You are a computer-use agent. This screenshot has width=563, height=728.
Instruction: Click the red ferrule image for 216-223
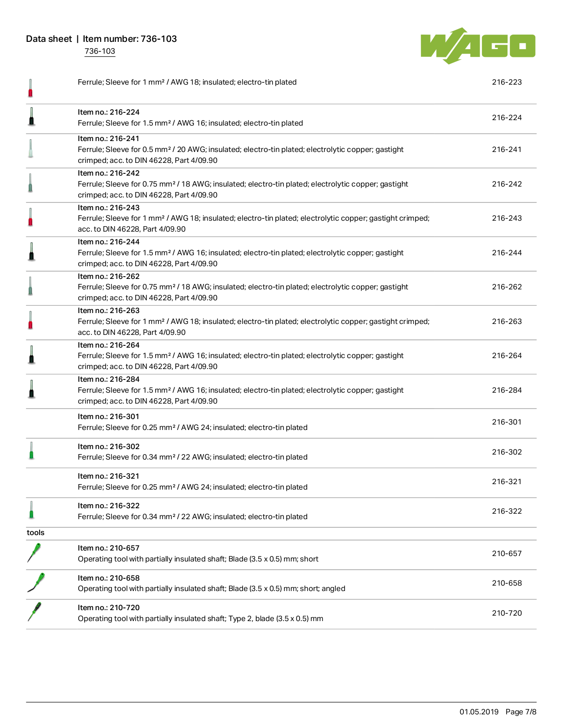30,88
